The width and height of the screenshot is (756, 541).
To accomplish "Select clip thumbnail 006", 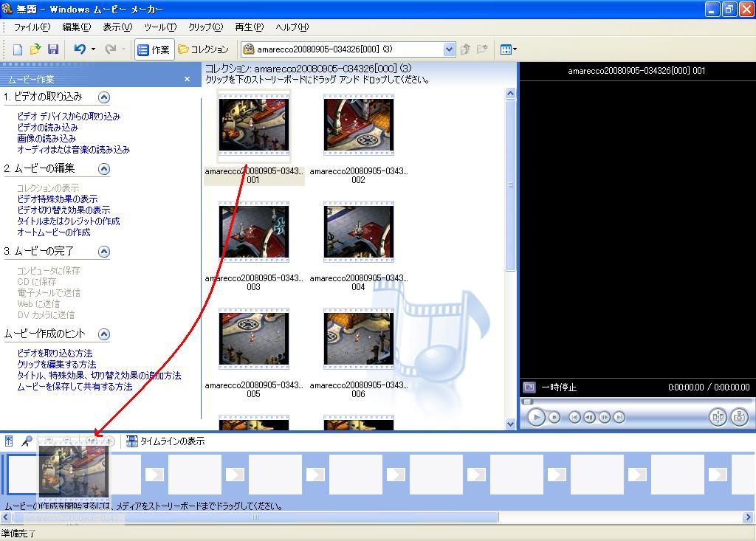I will pyautogui.click(x=359, y=339).
